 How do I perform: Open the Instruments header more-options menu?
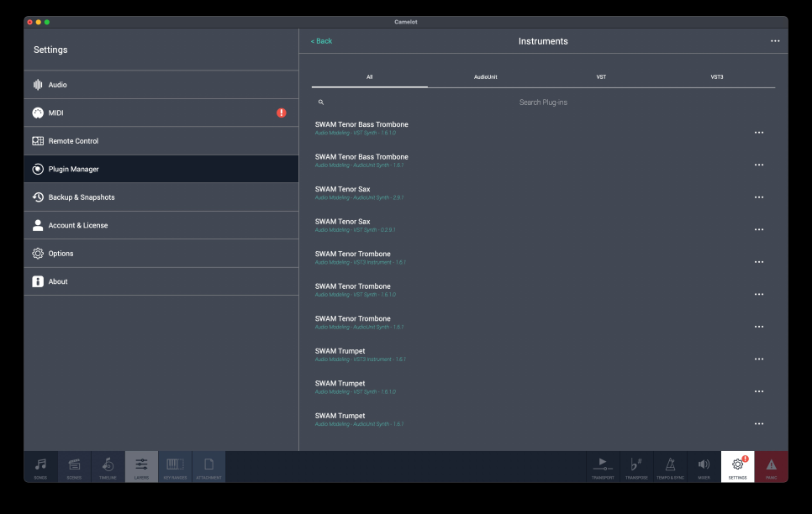pyautogui.click(x=775, y=41)
